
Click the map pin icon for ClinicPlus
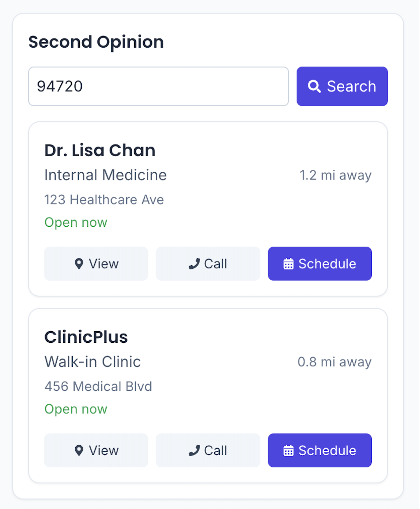(79, 451)
